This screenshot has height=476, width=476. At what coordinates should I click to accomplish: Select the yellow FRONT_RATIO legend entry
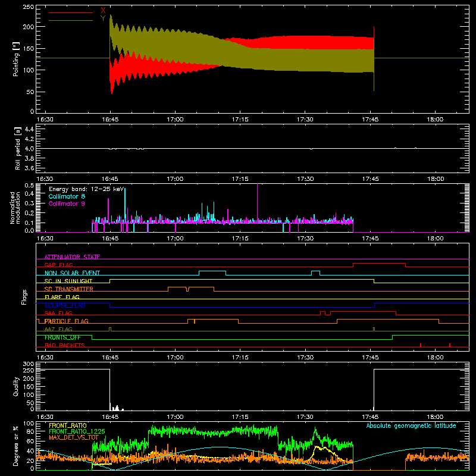[x=68, y=425]
